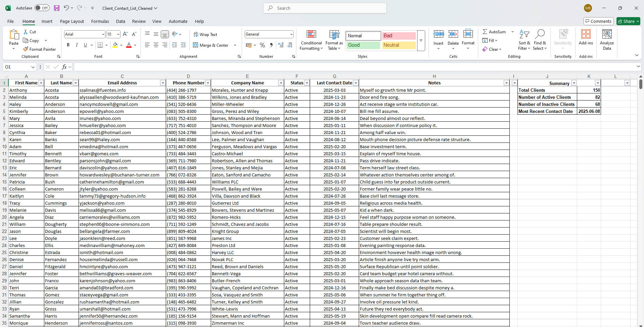Screen dimensions: 644x327
Task: Toggle AutoSave switch
Action: tap(42, 8)
